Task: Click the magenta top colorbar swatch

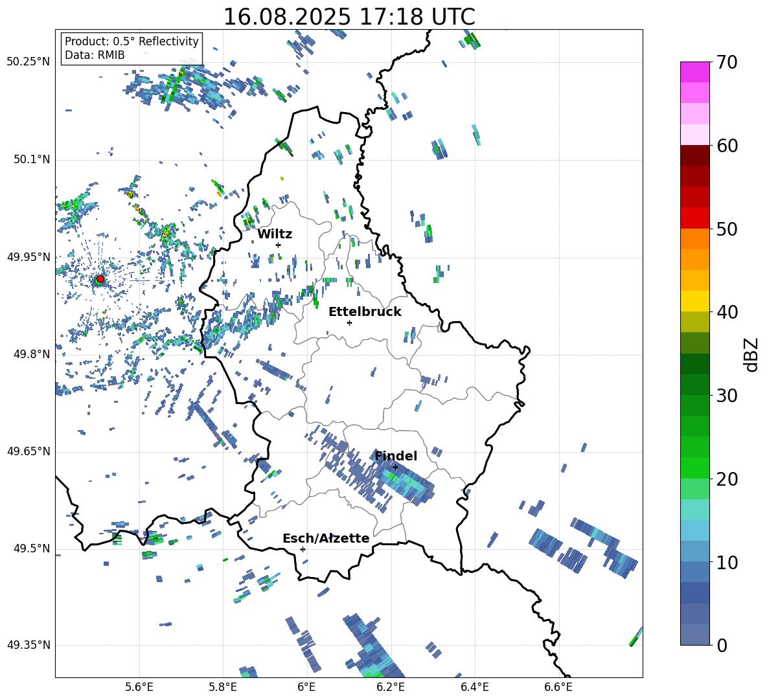Action: tap(694, 72)
